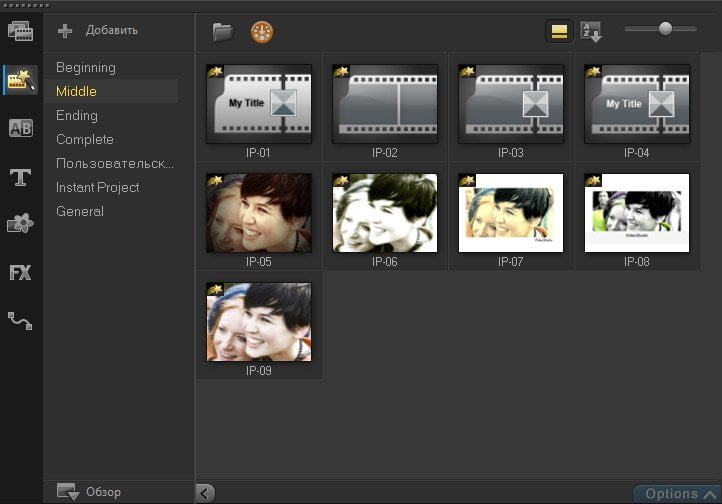
Task: Collapse library panel with left arrow
Action: tap(205, 494)
